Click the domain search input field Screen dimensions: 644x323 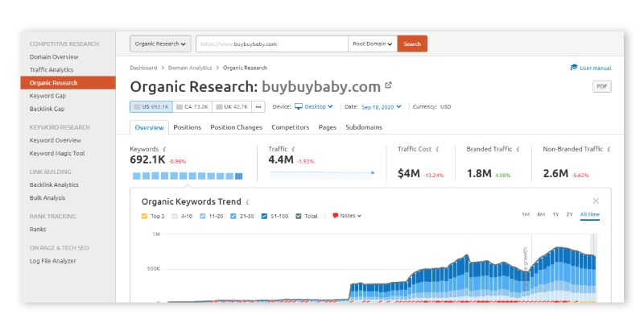tap(272, 43)
